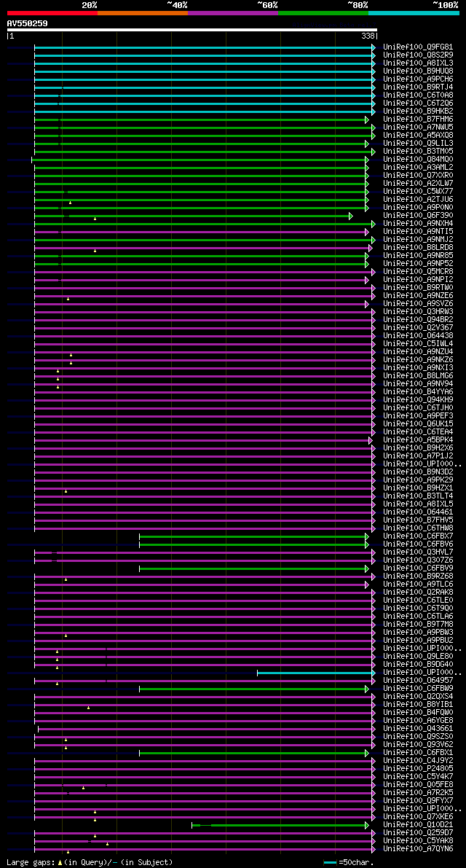Click the cyan ~100% identity legend segment

(x=414, y=12)
